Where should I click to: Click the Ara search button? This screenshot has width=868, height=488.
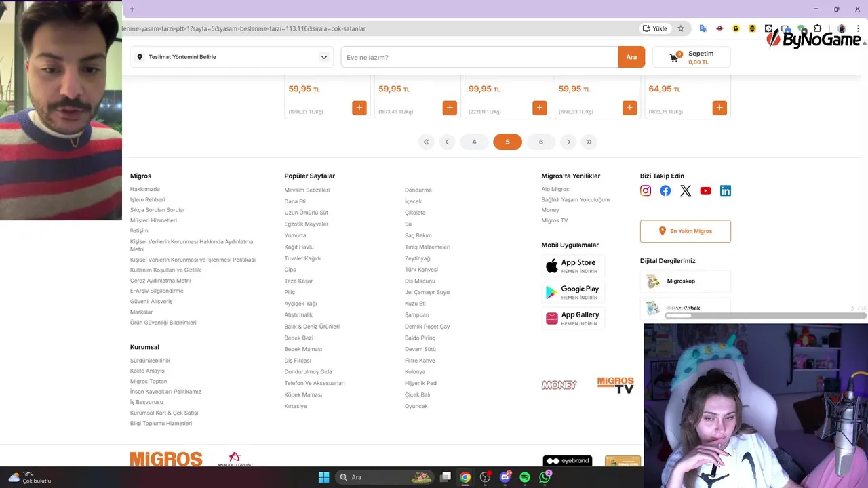tap(631, 57)
